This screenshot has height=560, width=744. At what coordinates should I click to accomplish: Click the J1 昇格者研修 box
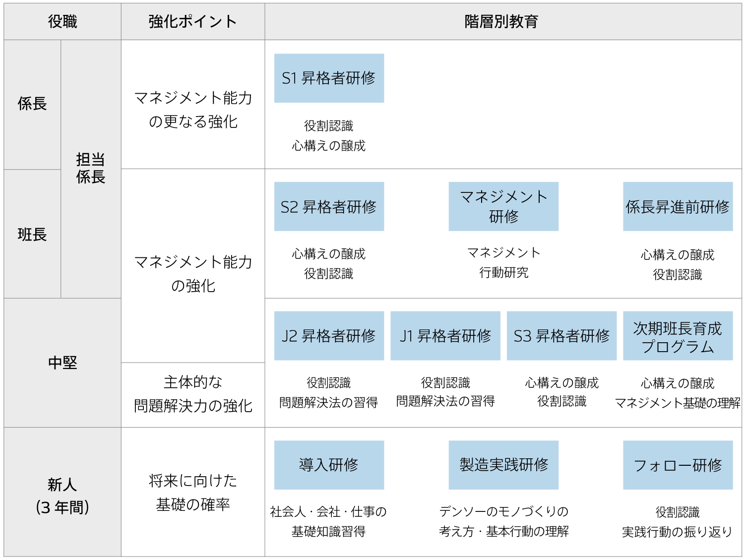pos(445,336)
